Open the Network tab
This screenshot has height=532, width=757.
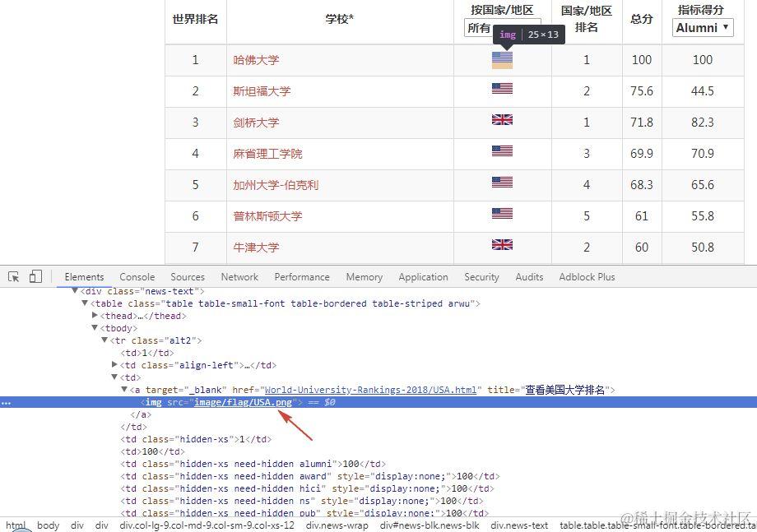(x=239, y=277)
